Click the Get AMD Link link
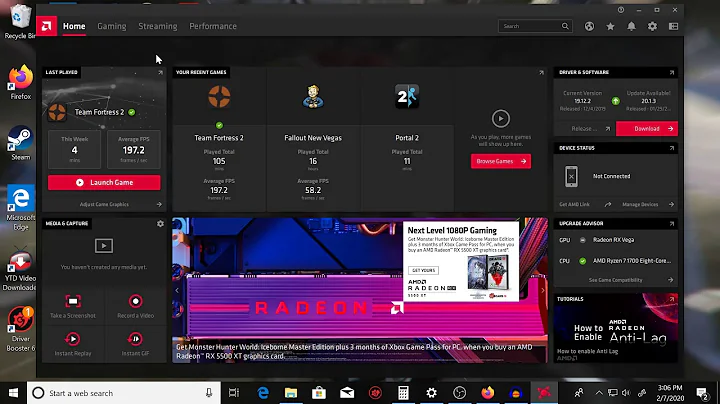The height and width of the screenshot is (404, 720). coord(574,204)
